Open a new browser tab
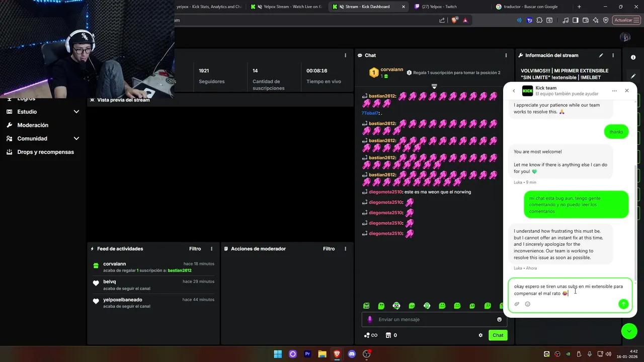 click(579, 7)
